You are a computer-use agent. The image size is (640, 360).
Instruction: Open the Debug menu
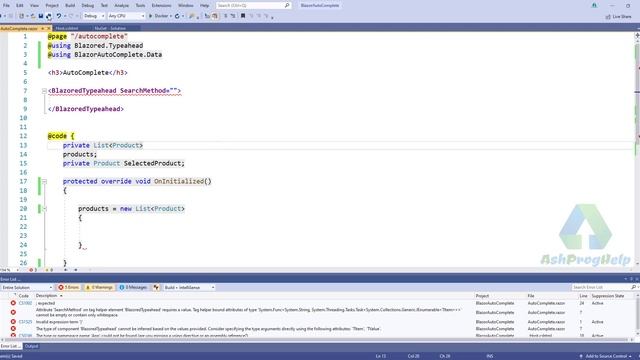pyautogui.click(x=87, y=6)
